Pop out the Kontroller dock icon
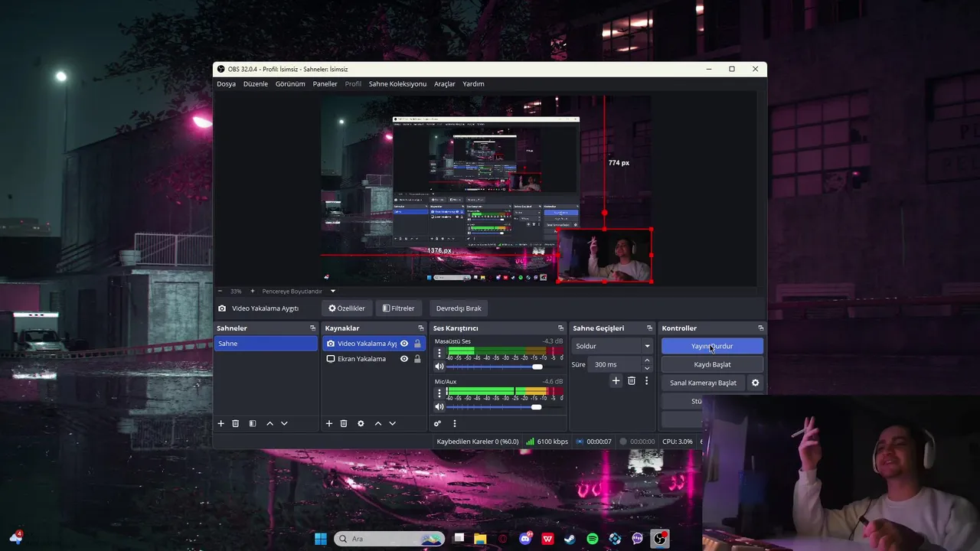Screen dimensions: 980x551 point(760,328)
